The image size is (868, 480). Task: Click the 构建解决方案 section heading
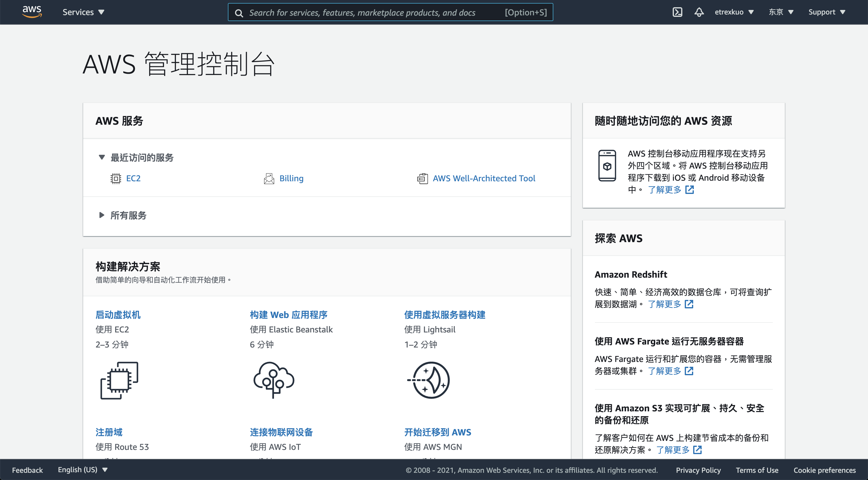click(x=128, y=266)
